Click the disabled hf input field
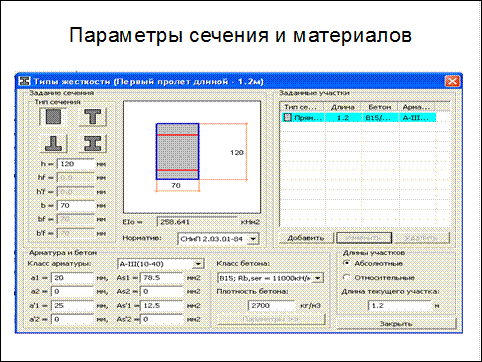482x362 pixels. pyautogui.click(x=76, y=178)
